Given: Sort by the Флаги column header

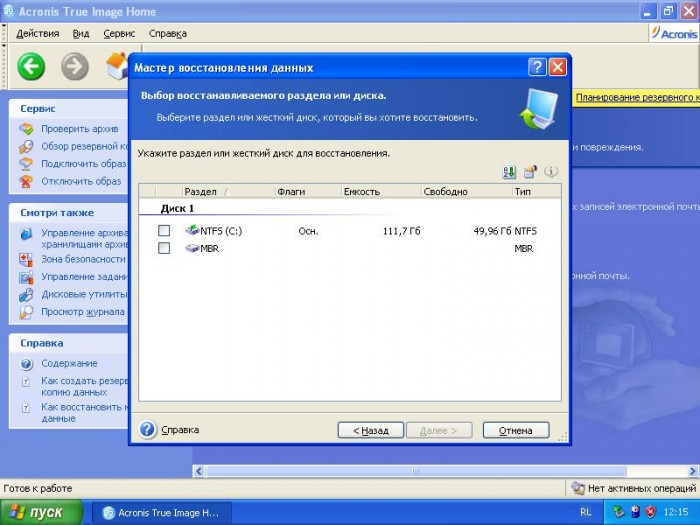Looking at the screenshot, I should [x=308, y=192].
